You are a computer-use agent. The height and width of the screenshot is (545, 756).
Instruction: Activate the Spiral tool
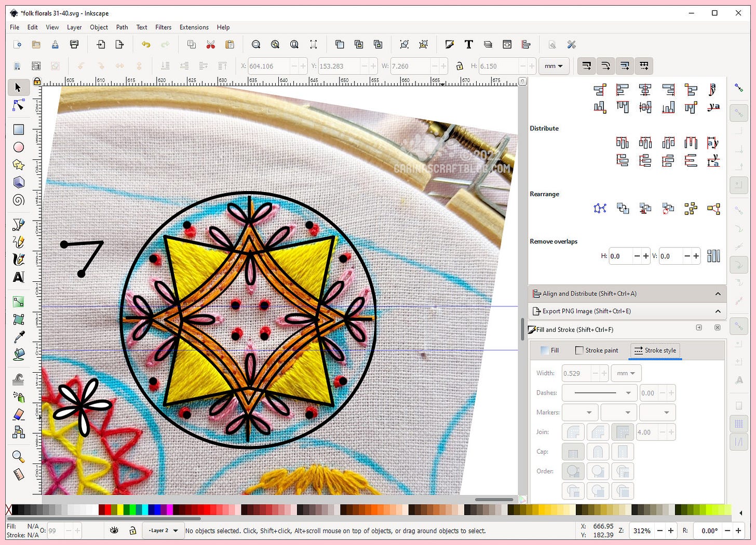pyautogui.click(x=18, y=200)
